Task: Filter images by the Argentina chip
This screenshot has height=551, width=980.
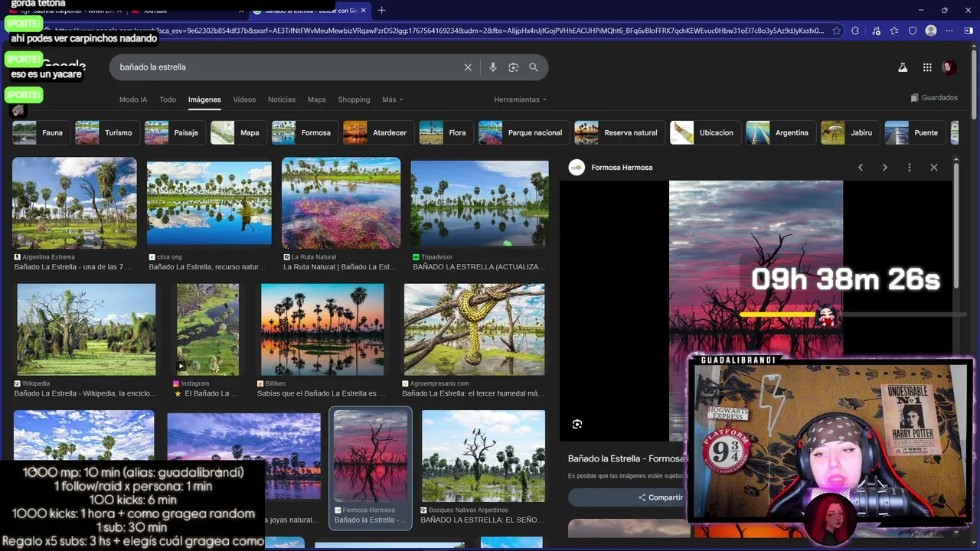Action: click(x=779, y=132)
